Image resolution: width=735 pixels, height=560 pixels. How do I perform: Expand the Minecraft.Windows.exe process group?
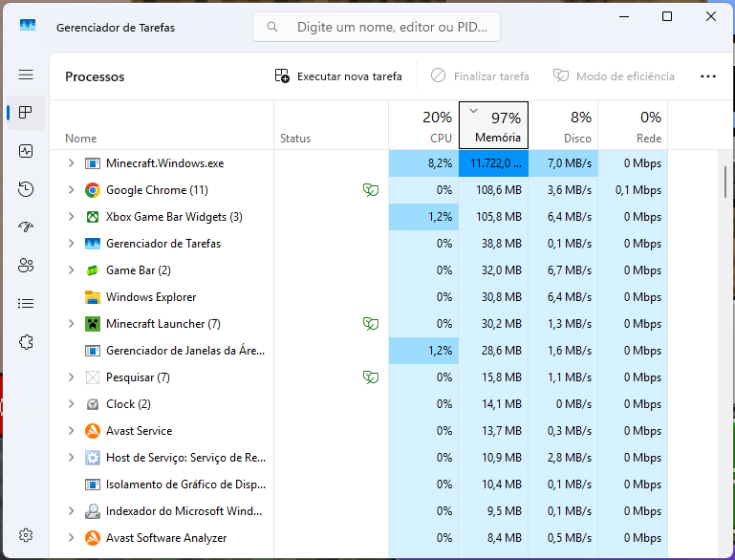[71, 163]
